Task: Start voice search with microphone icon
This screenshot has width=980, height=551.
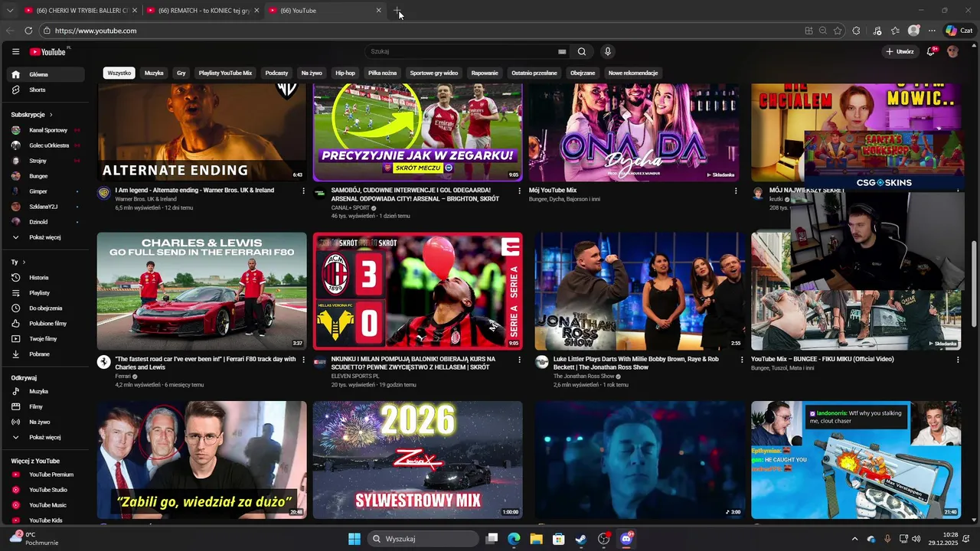Action: pyautogui.click(x=608, y=52)
